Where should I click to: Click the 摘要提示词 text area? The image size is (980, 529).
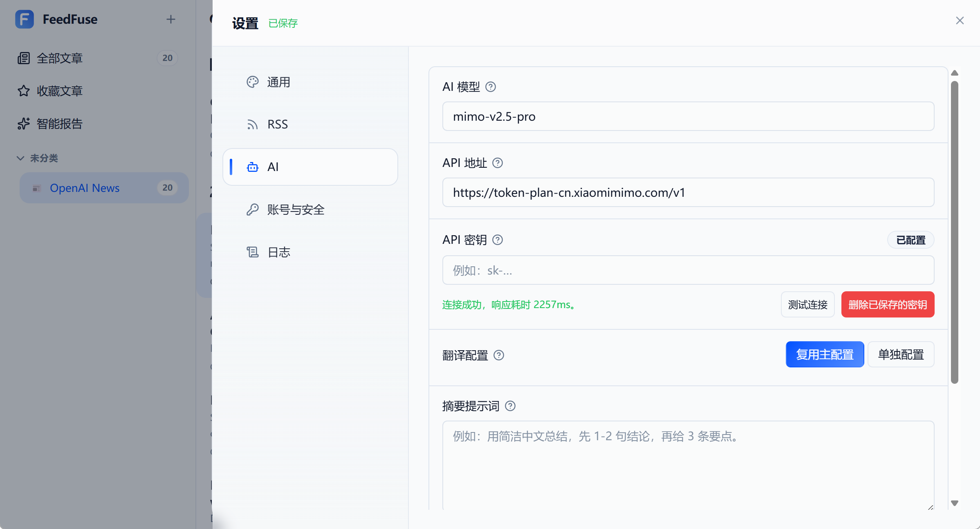[x=688, y=466]
